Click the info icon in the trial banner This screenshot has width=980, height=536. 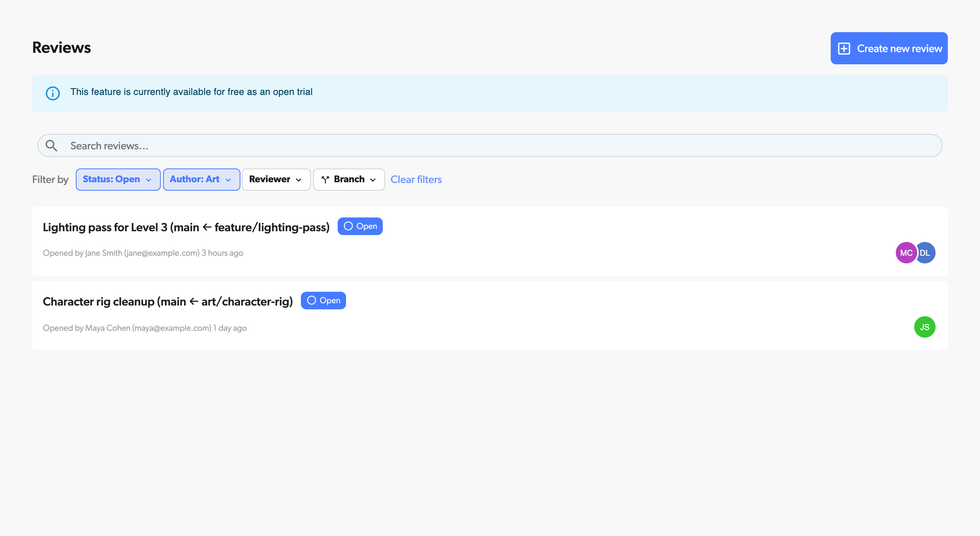pos(53,93)
